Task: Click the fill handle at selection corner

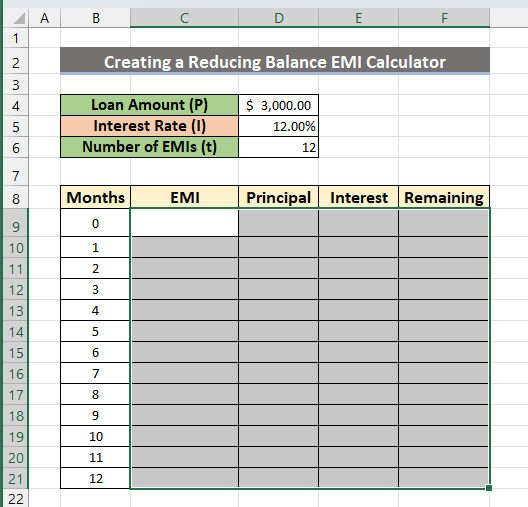Action: [489, 488]
